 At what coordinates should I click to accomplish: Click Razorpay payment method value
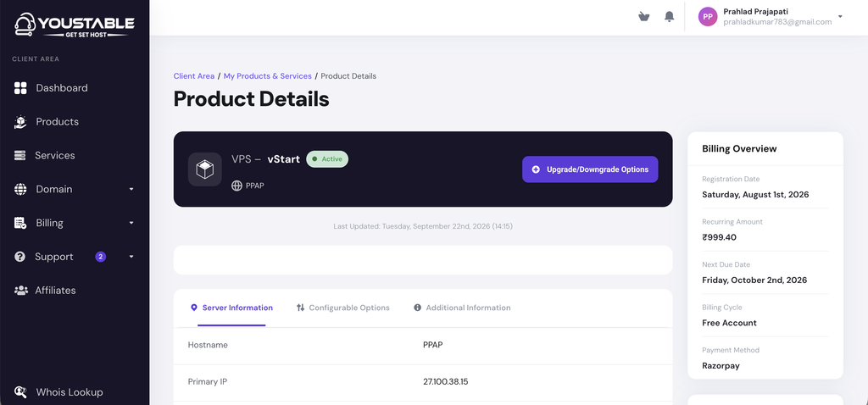pos(721,366)
